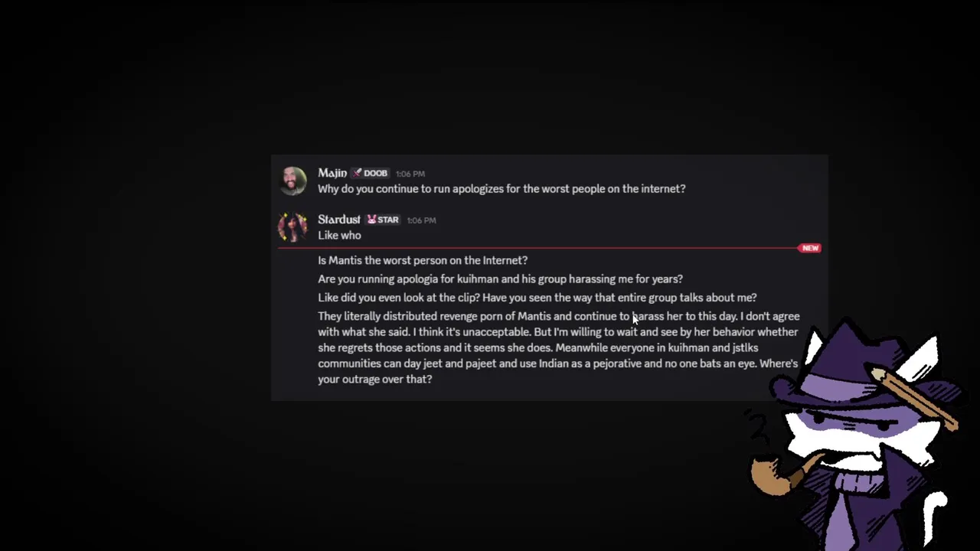Select "Are you running apologia" message
This screenshot has width=980, height=551.
(x=500, y=279)
